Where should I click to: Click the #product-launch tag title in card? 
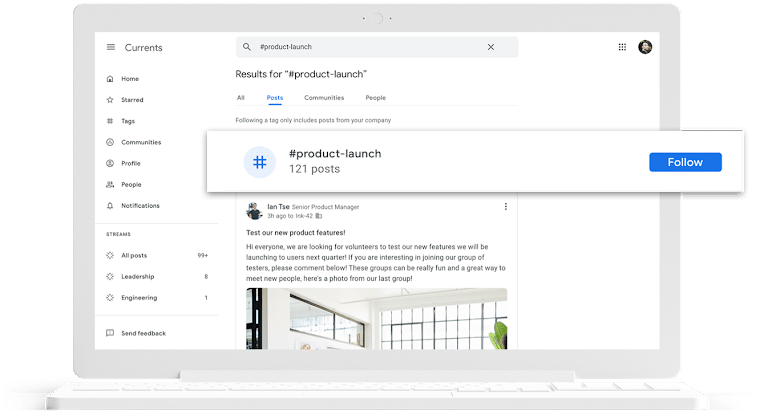click(x=335, y=154)
